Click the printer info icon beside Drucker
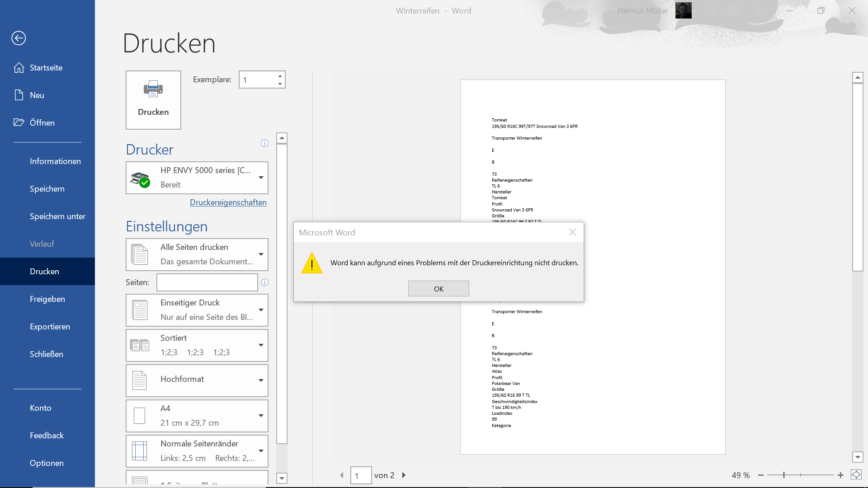 pos(264,143)
